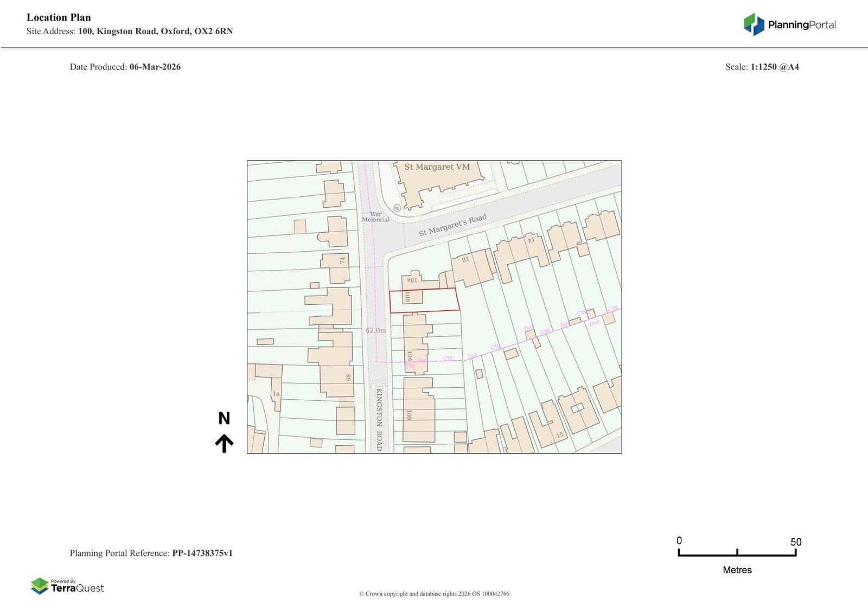Click the KINGSTON ROAD street label
This screenshot has width=868, height=614.
point(379,419)
